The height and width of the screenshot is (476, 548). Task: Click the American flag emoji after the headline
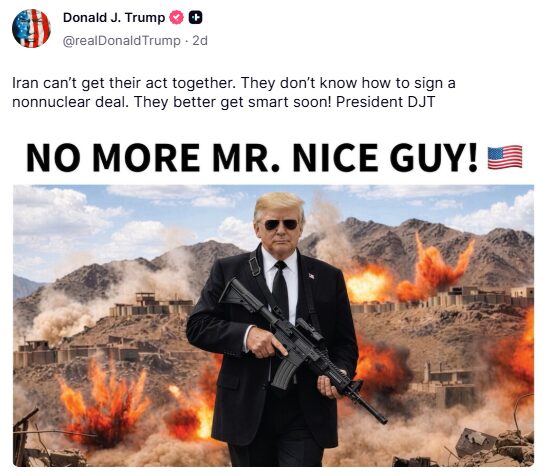[x=505, y=157]
